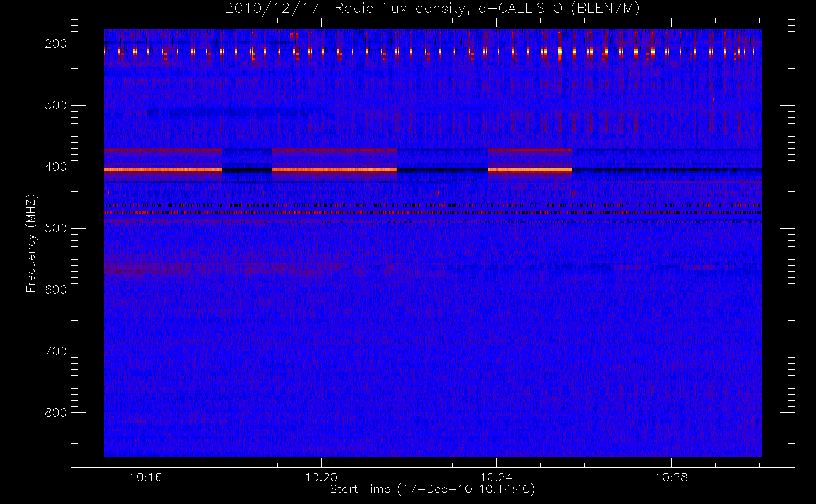Screen dimensions: 816x504
Task: Click the 10:28 time tick label
Action: (671, 477)
